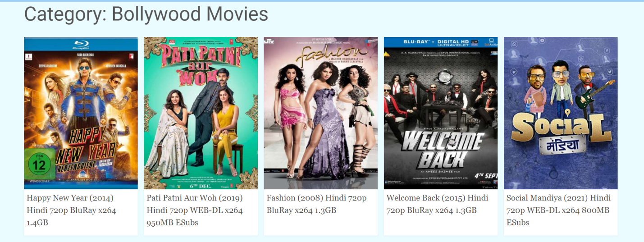Open the Welcome Back poster thumbnail
Viewport: 644px width, 242px height.
[x=441, y=113]
